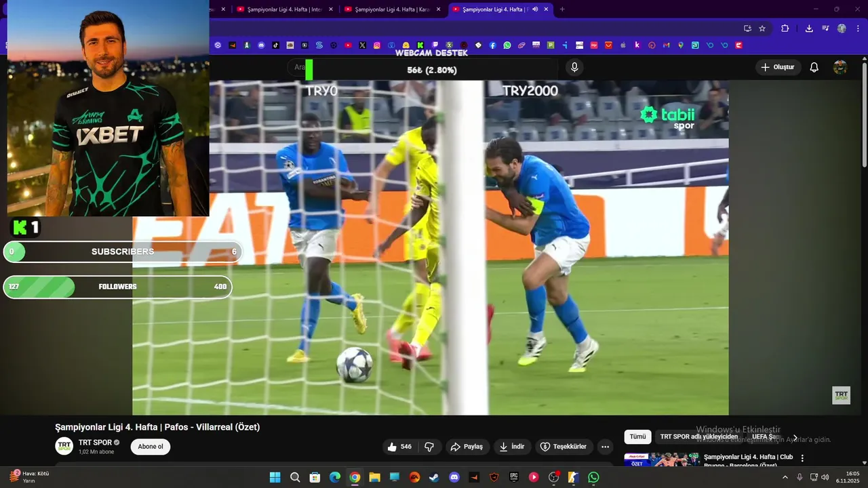The width and height of the screenshot is (868, 488).
Task: Open the Chrome profile avatar
Action: [x=842, y=28]
